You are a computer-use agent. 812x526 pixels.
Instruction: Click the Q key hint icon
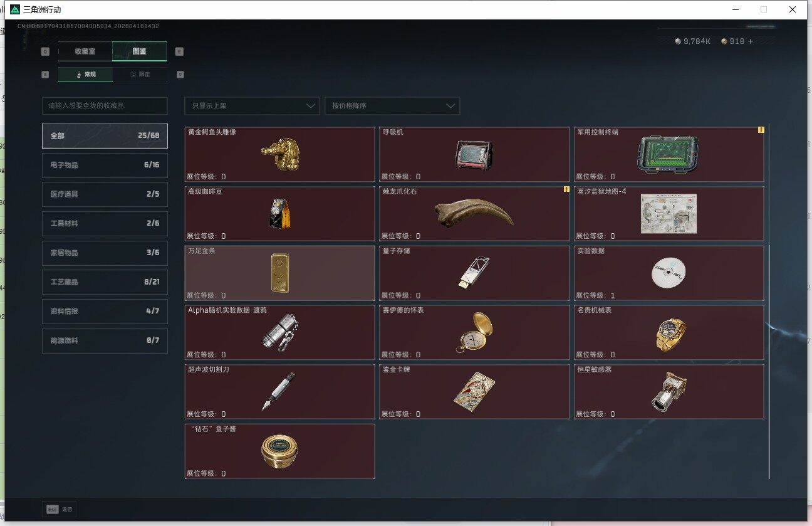click(45, 52)
